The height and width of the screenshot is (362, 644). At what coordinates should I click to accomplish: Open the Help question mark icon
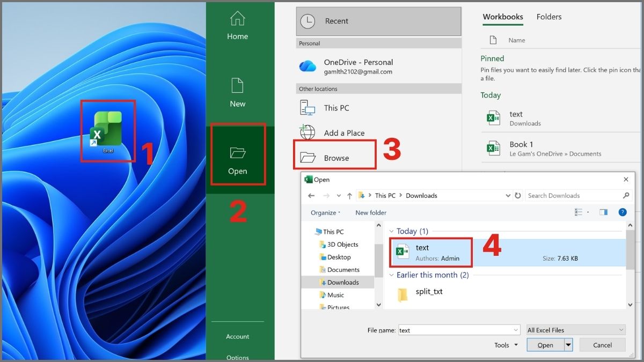(x=623, y=212)
